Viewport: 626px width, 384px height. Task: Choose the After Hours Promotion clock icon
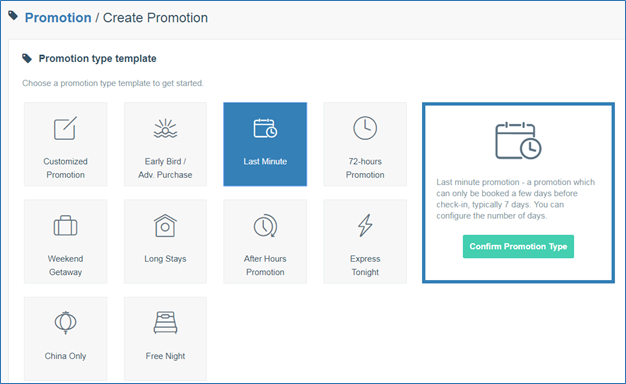pyautogui.click(x=265, y=226)
